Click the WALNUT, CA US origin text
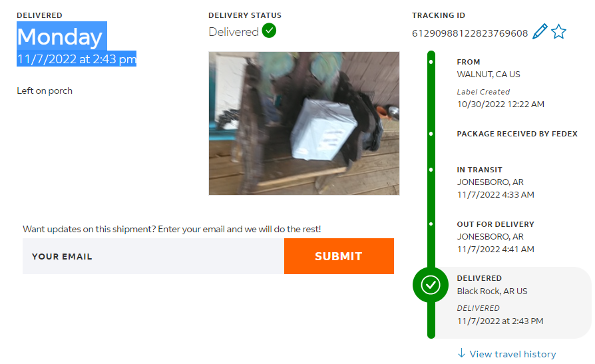 click(x=489, y=75)
